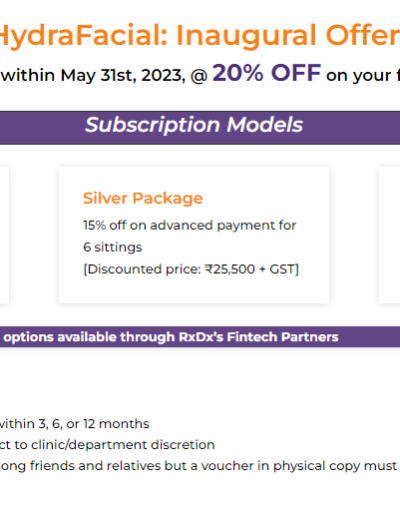Click the discounted price ₹25,500 + GST text

[x=191, y=269]
